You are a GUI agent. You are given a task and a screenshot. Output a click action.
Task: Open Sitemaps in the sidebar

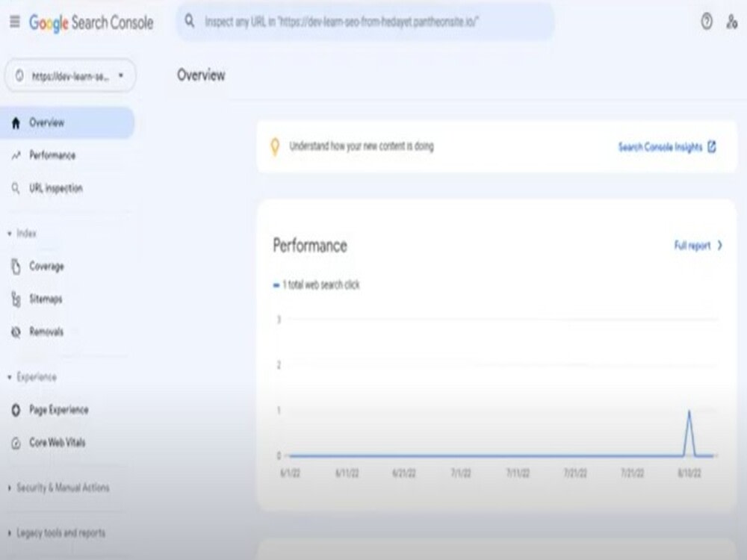66,299
